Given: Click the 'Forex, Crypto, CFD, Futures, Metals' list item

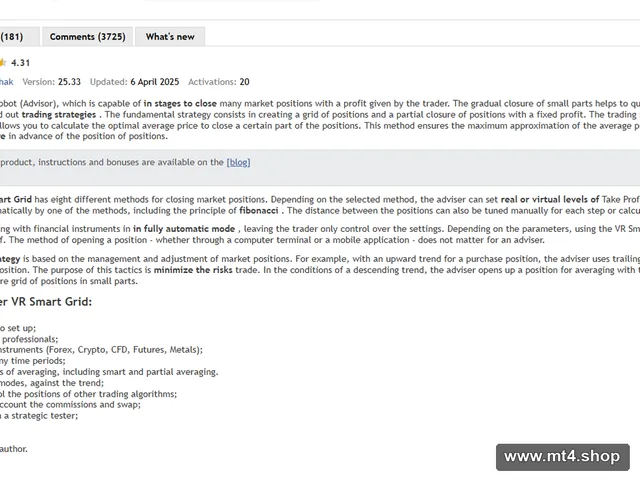Looking at the screenshot, I should tap(101, 350).
